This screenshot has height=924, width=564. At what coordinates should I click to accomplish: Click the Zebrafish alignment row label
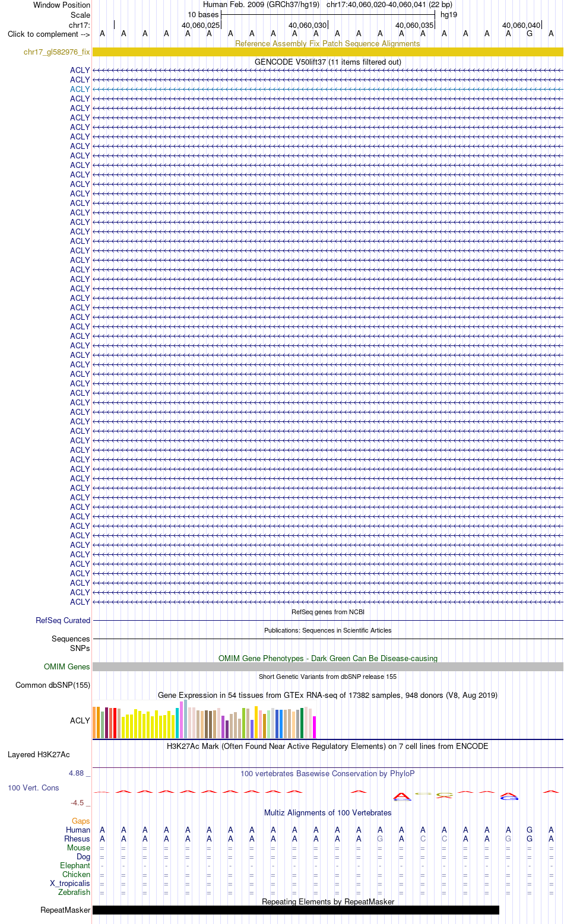coord(74,892)
